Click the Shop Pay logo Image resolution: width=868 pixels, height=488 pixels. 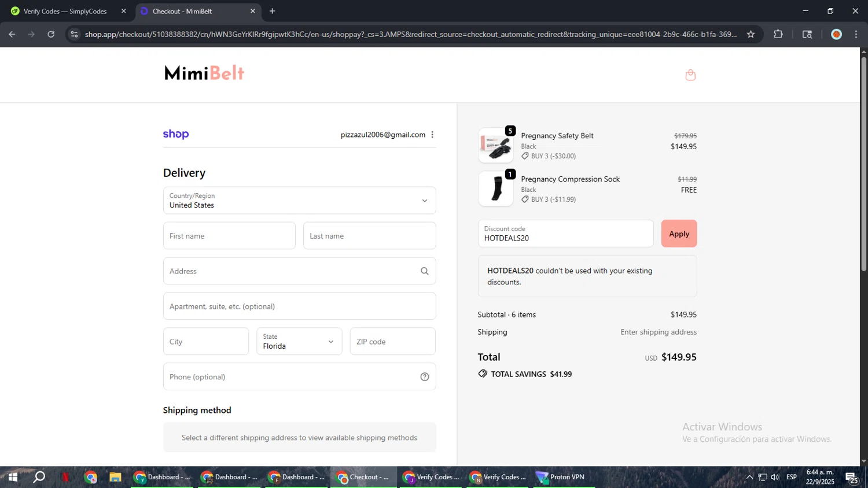[176, 134]
